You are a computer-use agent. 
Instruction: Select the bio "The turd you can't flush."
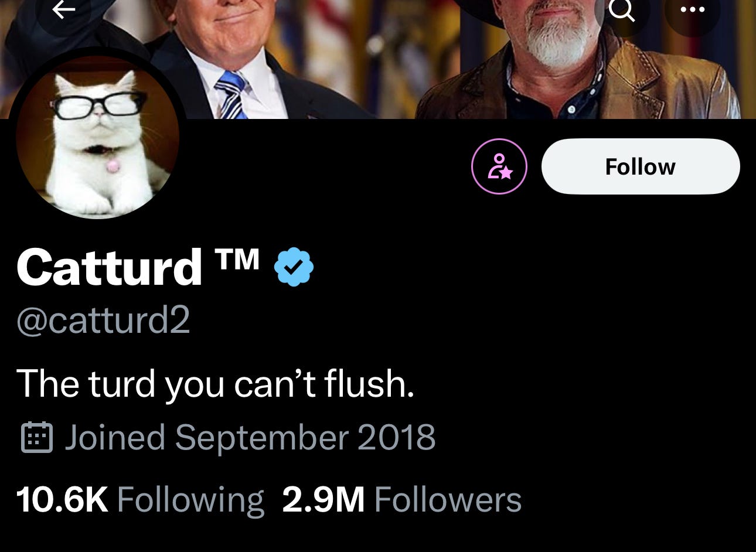[x=215, y=383]
